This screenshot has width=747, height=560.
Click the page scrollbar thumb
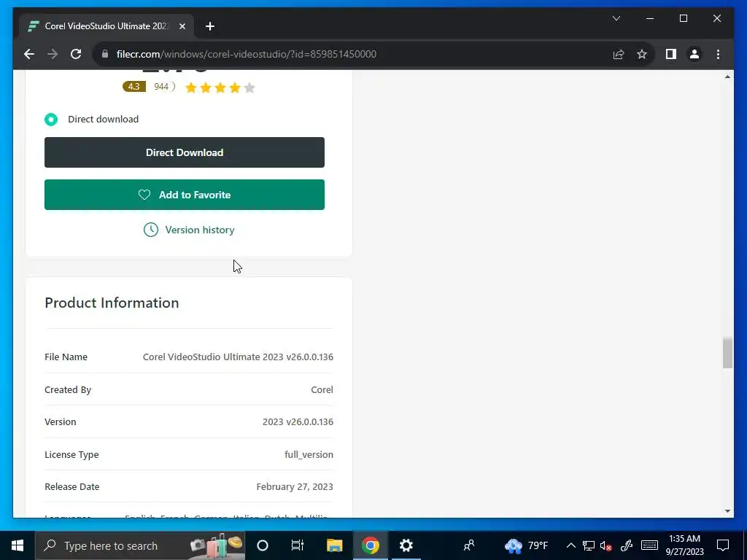(727, 352)
